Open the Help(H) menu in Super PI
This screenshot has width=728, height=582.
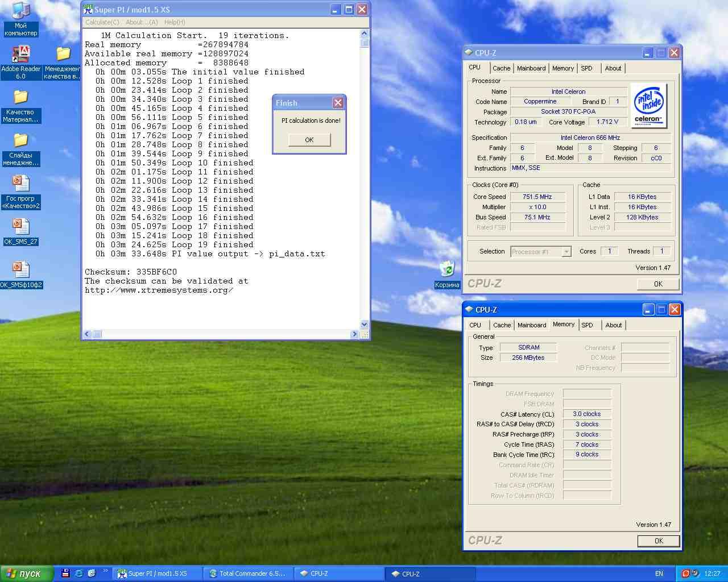(175, 22)
